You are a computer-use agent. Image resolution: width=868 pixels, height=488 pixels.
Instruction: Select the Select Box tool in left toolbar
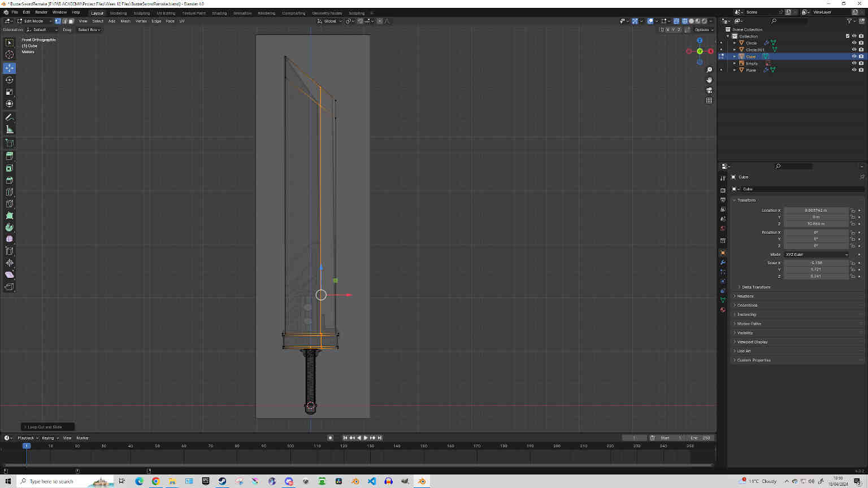[10, 43]
